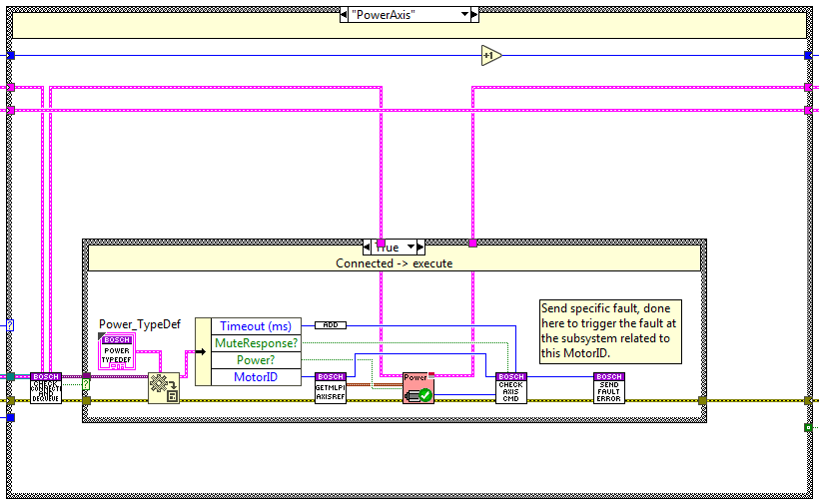This screenshot has height=504, width=819.
Task: Select the Bosch Check Connection And Dequeue VI
Action: [x=46, y=387]
